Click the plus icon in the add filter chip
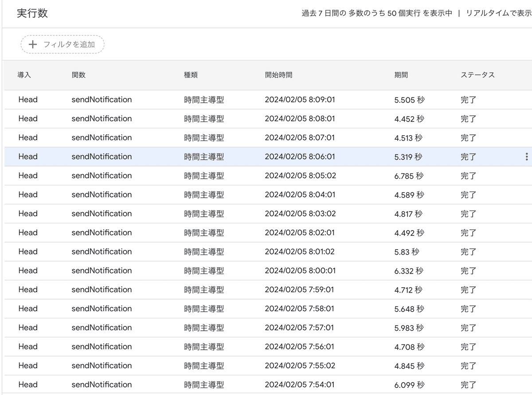 [32, 44]
